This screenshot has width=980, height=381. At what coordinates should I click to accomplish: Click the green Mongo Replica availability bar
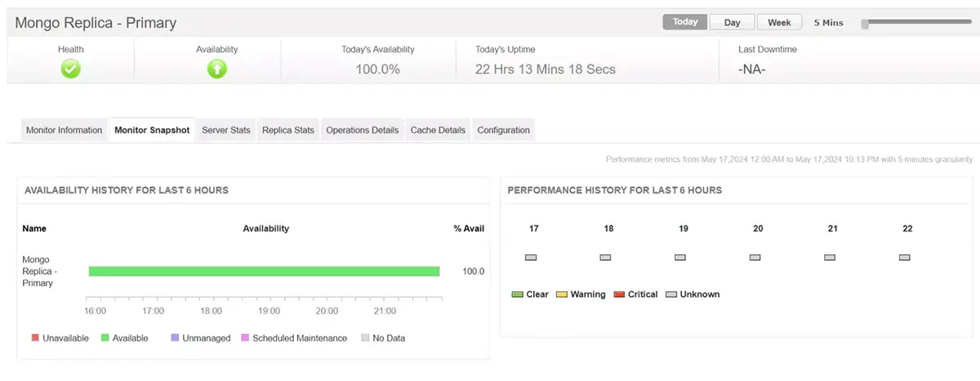pos(264,271)
